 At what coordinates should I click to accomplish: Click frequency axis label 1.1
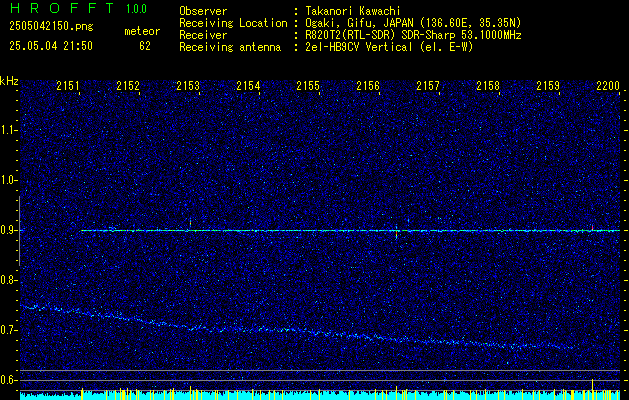(9, 130)
